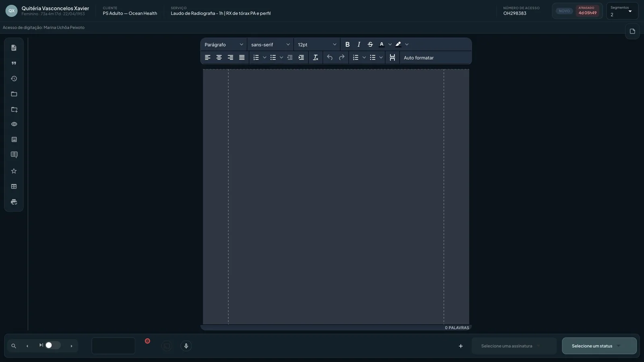
Task: Clear text formatting
Action: pos(316,58)
